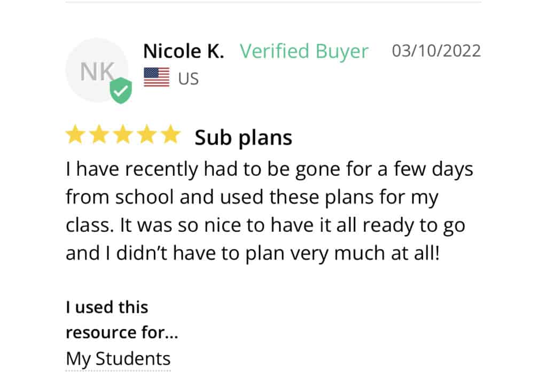This screenshot has width=547, height=392.
Task: Click the green verified shield badge
Action: point(121,90)
